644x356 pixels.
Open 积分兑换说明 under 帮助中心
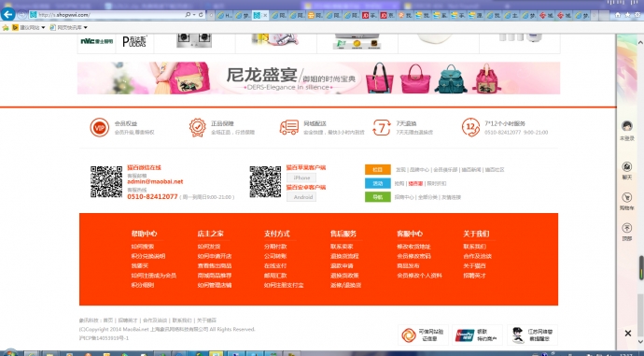tap(148, 256)
